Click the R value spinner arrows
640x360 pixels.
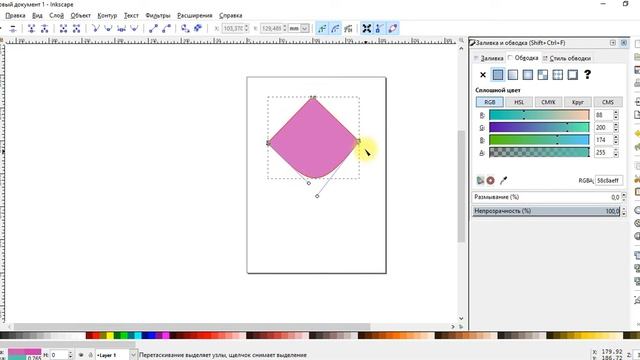[x=616, y=115]
